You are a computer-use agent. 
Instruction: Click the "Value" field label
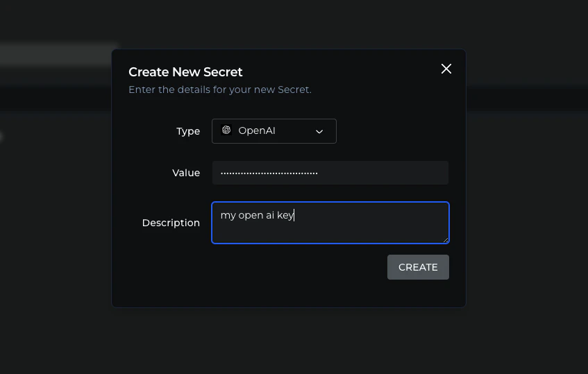(x=186, y=173)
